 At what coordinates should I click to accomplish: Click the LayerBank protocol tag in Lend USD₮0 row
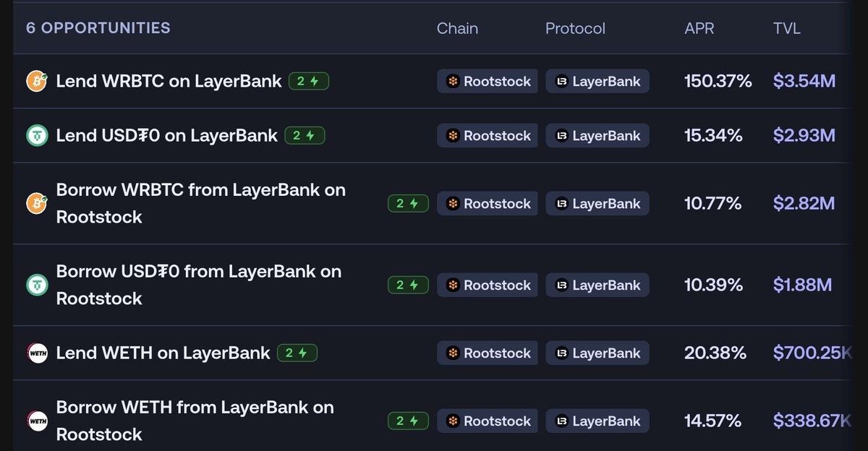tap(597, 135)
